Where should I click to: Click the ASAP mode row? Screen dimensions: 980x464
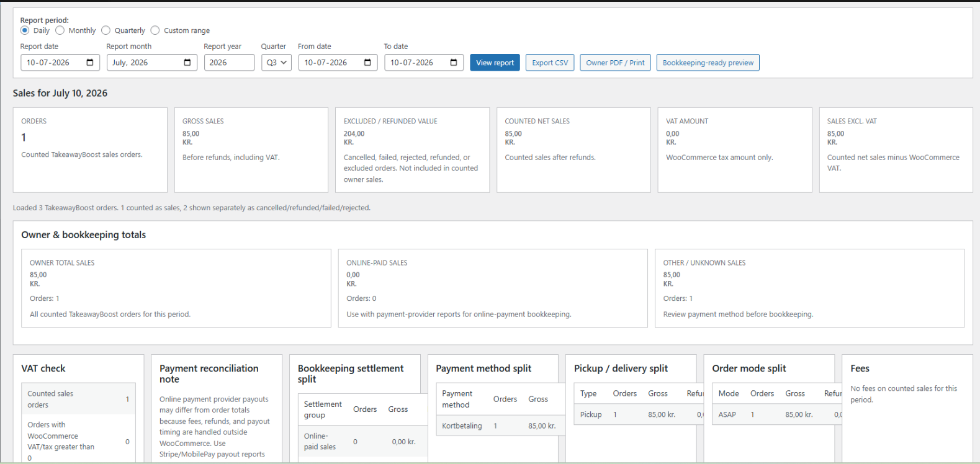pos(777,414)
